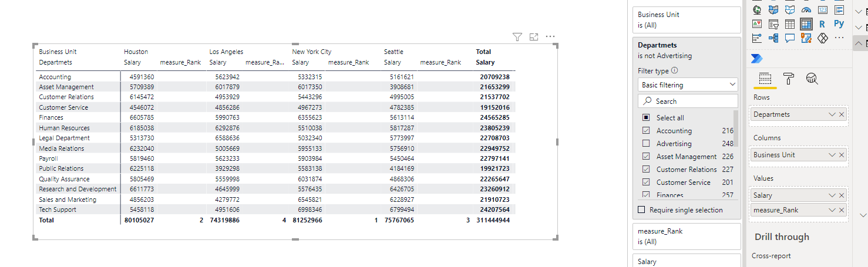Select the table visual
The width and height of the screenshot is (868, 267).
coord(790,24)
